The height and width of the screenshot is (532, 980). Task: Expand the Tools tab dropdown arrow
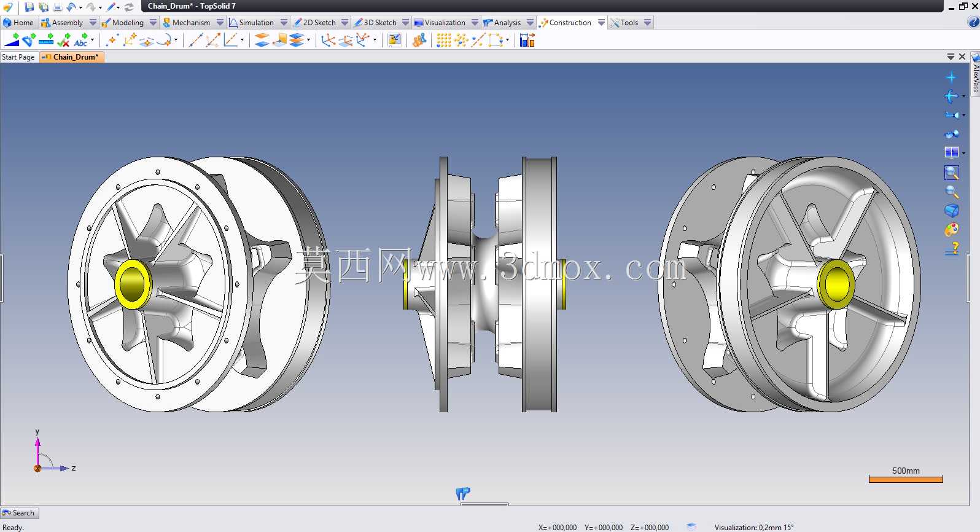pos(648,23)
